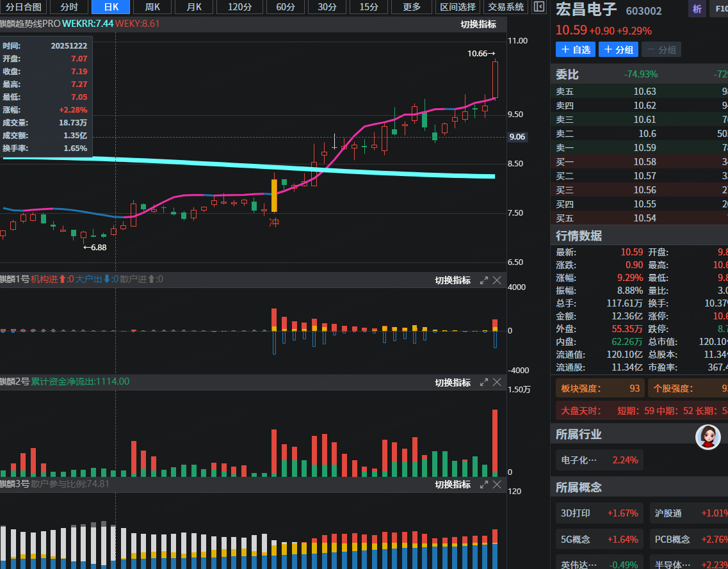Open the AI assistant avatar icon

pos(708,437)
